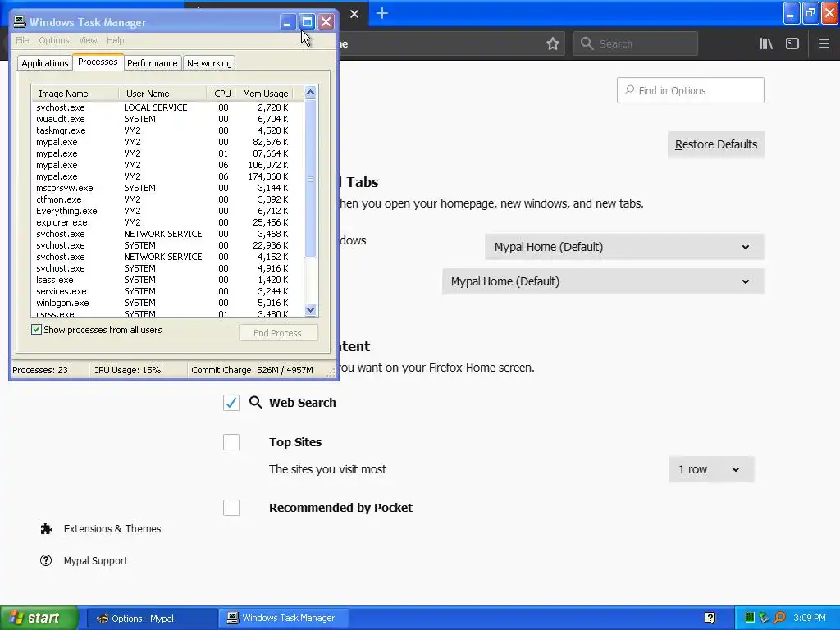The image size is (840, 630).
Task: Click the Everything search tray icon
Action: click(780, 619)
